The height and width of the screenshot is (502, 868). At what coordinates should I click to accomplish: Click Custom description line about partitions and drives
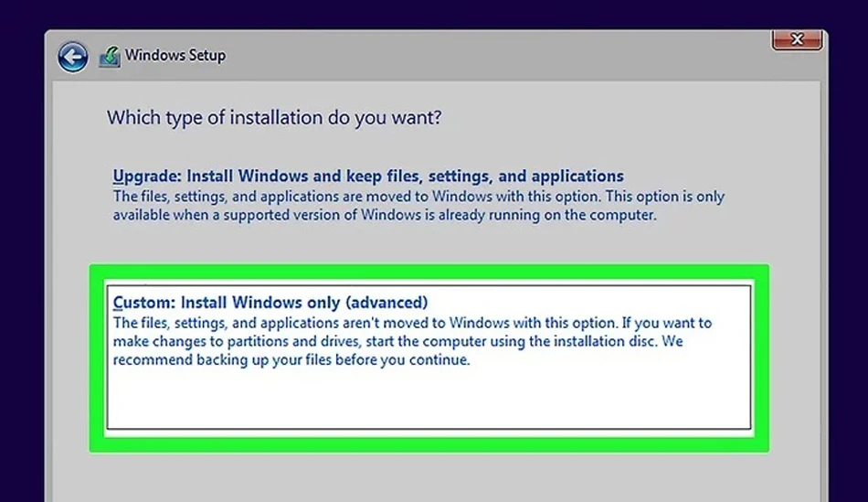pos(398,341)
